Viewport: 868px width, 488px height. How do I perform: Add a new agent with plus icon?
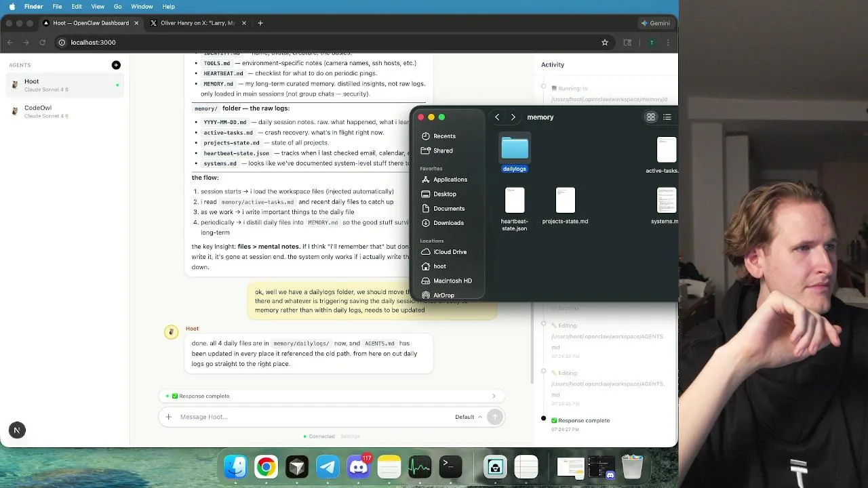116,65
